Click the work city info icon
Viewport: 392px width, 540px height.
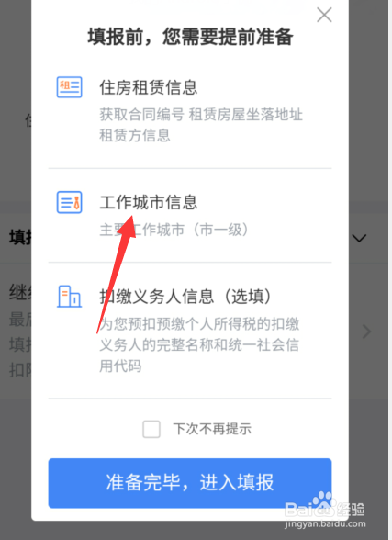69,202
